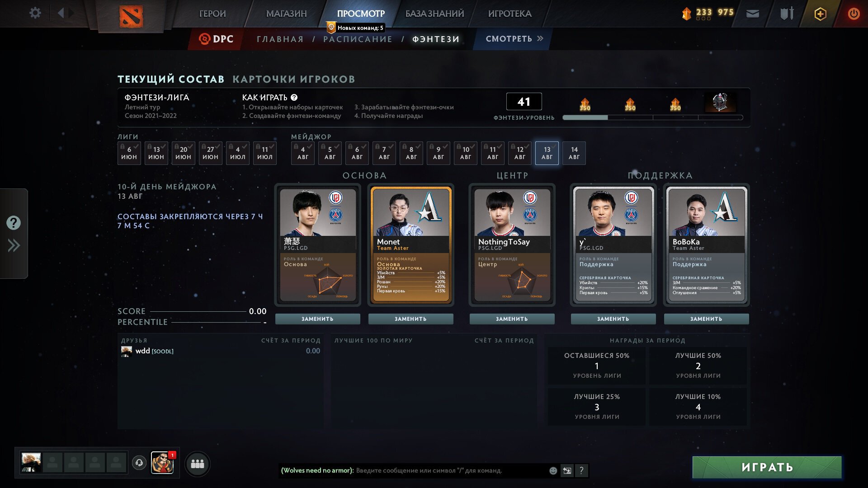Screen dimensions: 868x488
Task: Click Заменить under the Monet card
Action: 410,319
